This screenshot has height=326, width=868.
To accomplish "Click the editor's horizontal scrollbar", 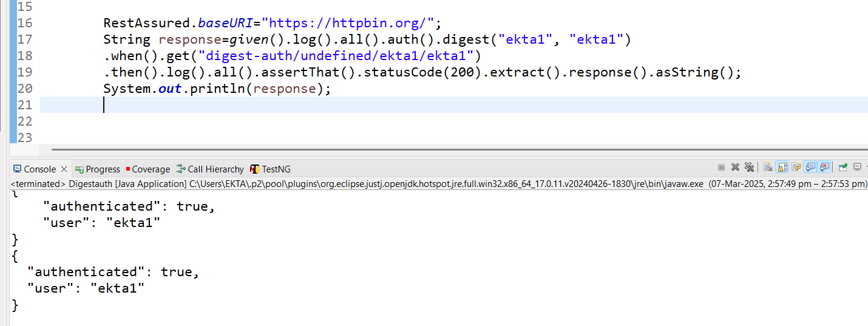I will (425, 148).
